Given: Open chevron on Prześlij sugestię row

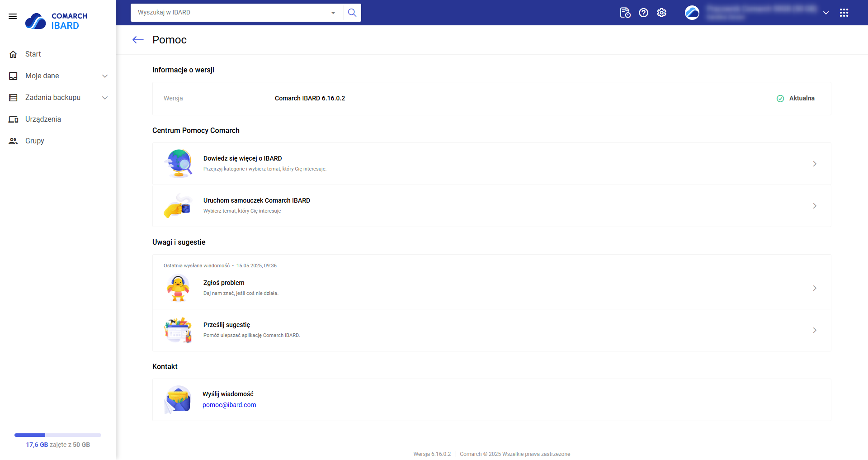Looking at the screenshot, I should [815, 330].
